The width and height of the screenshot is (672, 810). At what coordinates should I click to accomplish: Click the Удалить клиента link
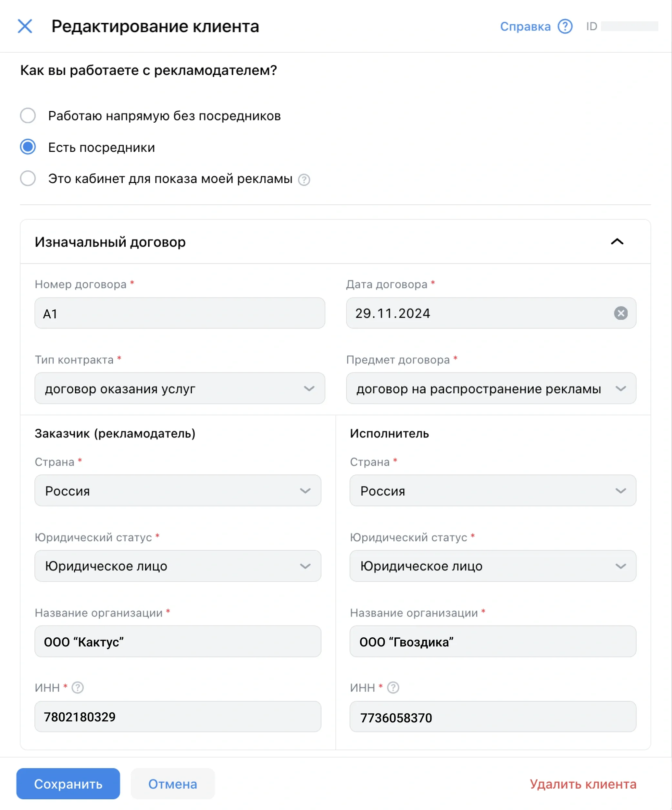[582, 784]
